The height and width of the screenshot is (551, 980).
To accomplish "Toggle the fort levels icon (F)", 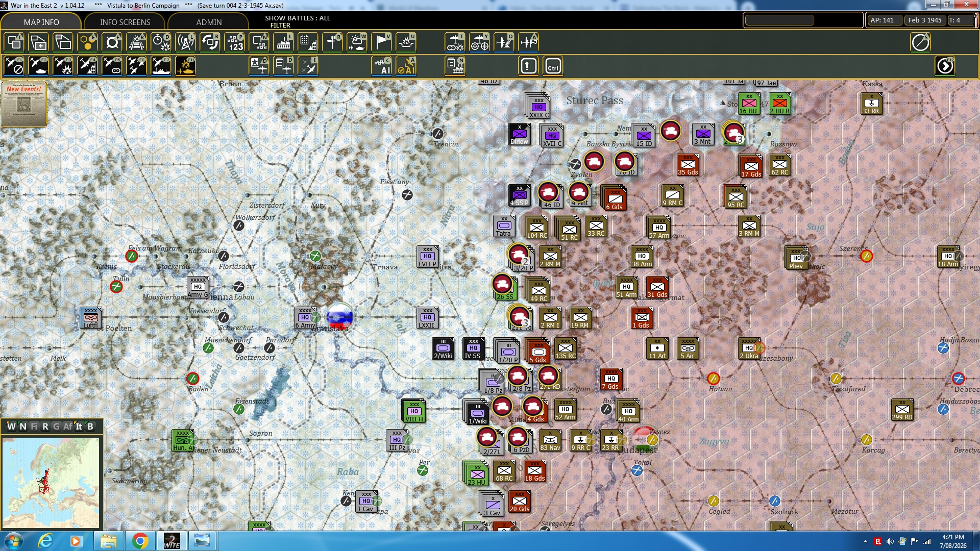I will pos(112,42).
